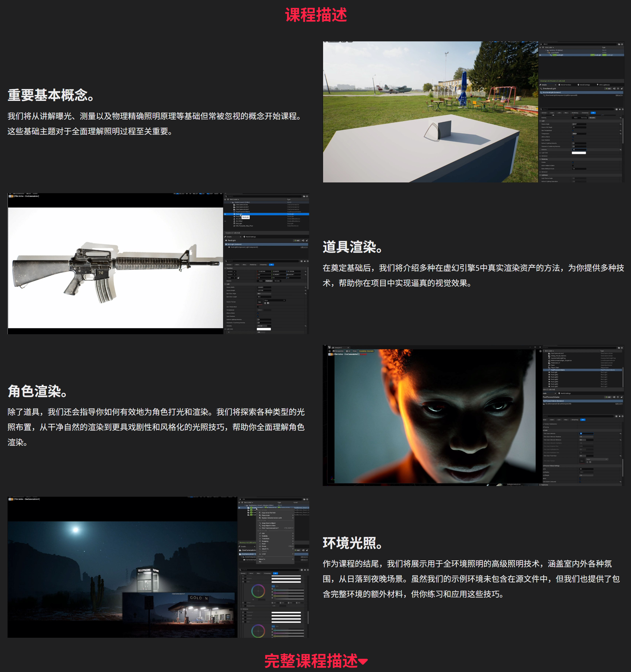Click the blueprint hierarchy icon next to the Add button
631x672 pixels.
[303, 241]
